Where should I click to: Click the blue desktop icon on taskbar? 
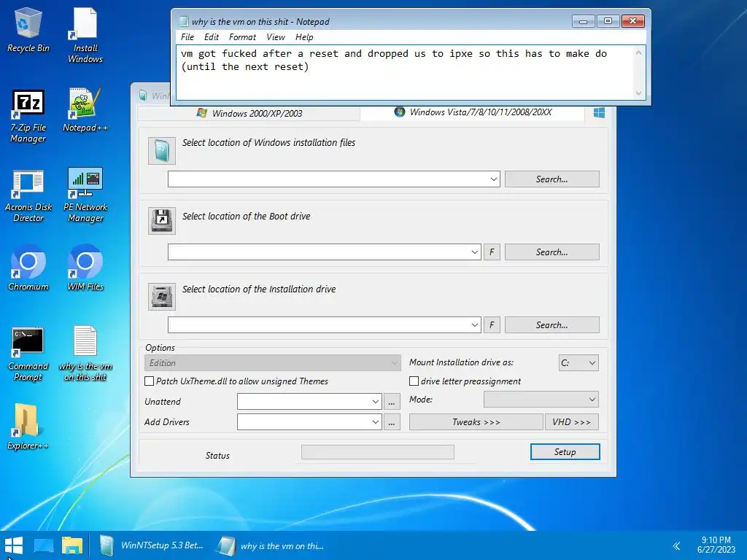[43, 545]
